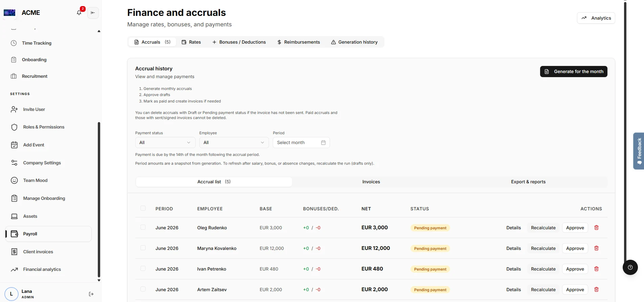Viewport: 644px width, 302px height.
Task: Recalculate Maryna Kovalenko's accrual
Action: pos(543,248)
